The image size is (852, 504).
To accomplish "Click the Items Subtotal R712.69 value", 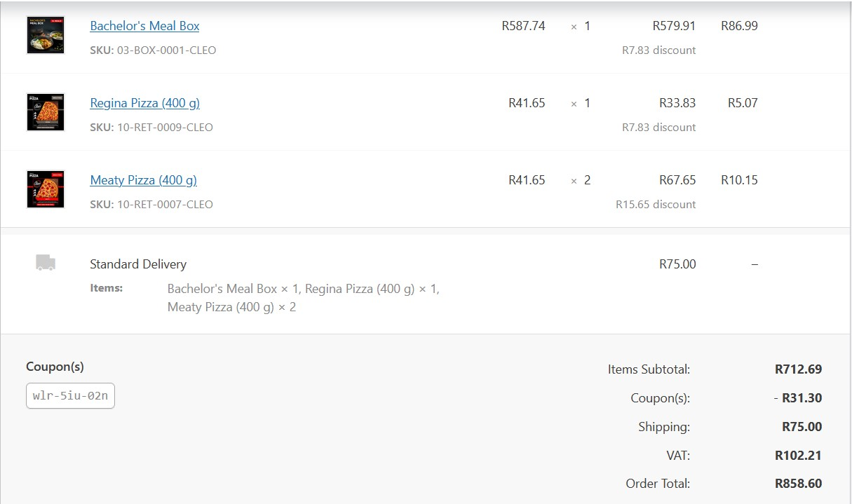I will coord(798,369).
